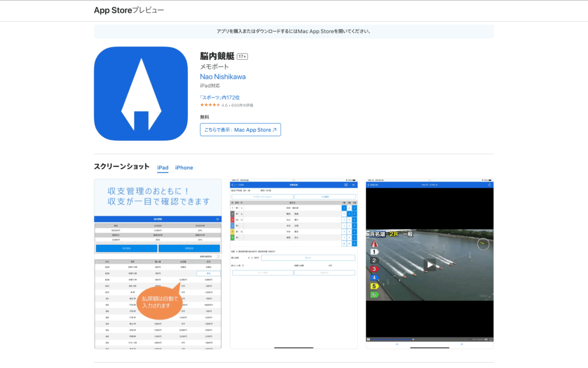
Task: Open the 浜名湖 2R live replay screenshot
Action: pos(430,264)
